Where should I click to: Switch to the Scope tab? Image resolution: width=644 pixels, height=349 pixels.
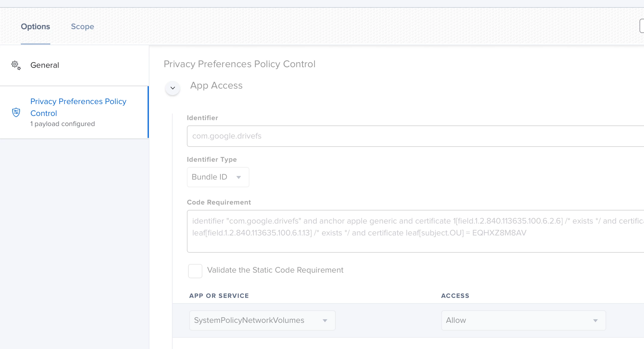coord(82,26)
